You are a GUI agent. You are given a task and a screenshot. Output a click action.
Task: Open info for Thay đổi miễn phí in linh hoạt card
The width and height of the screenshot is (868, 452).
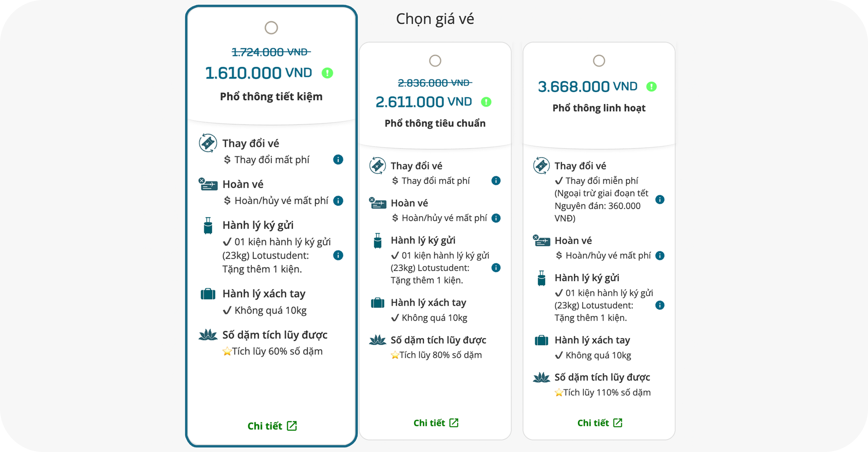[659, 200]
